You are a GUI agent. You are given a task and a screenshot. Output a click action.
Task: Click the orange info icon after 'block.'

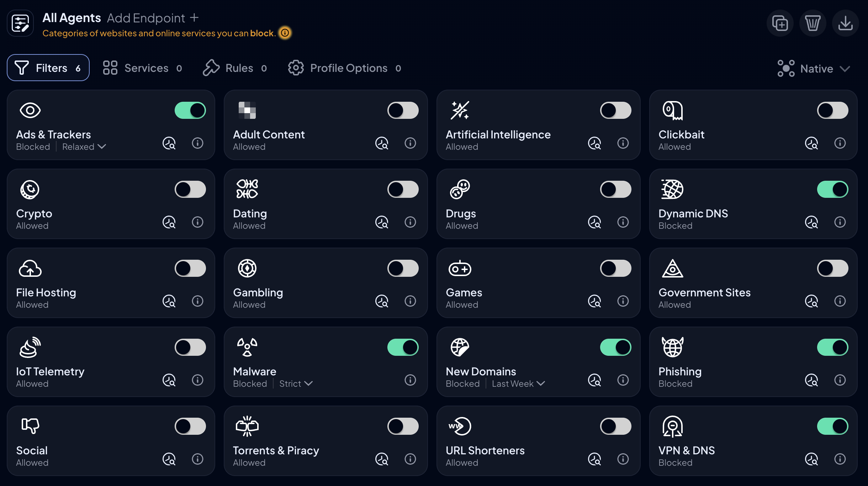285,33
